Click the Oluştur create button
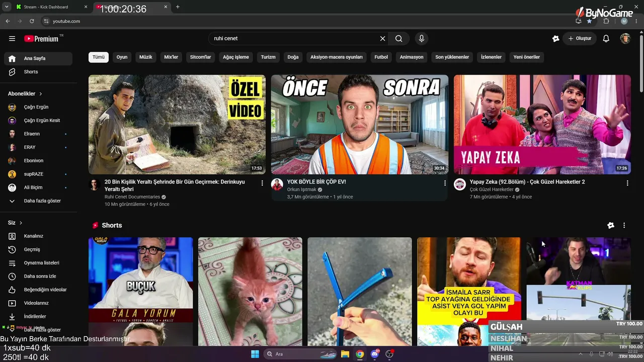 click(x=580, y=39)
